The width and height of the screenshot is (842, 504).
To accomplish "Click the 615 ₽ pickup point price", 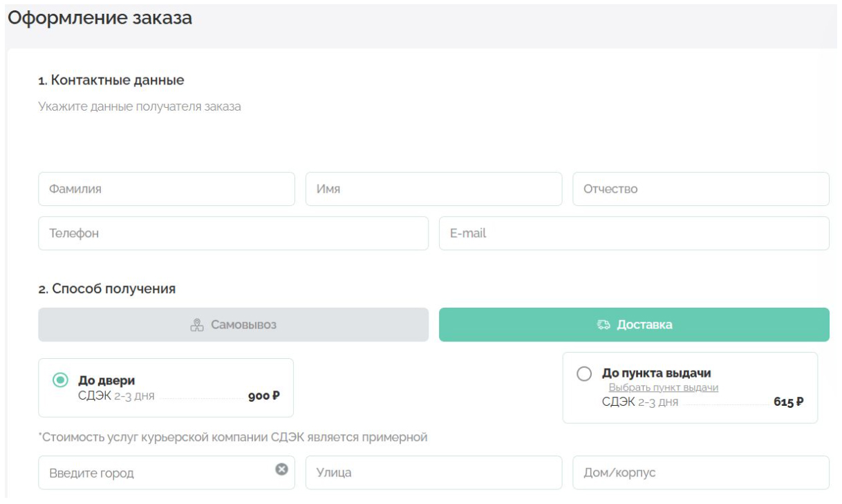I will (x=788, y=402).
